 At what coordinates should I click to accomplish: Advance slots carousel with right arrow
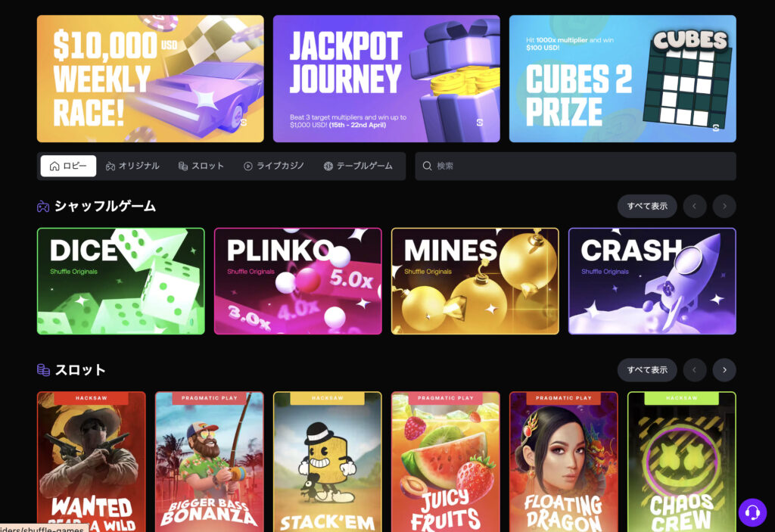724,370
